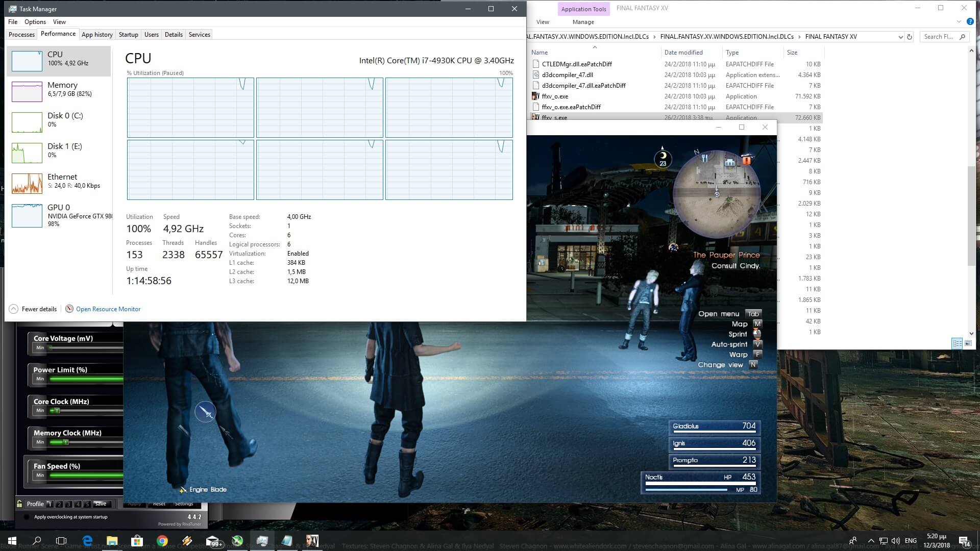Enable Apply overclocking at system startup
980x551 pixels.
point(27,517)
